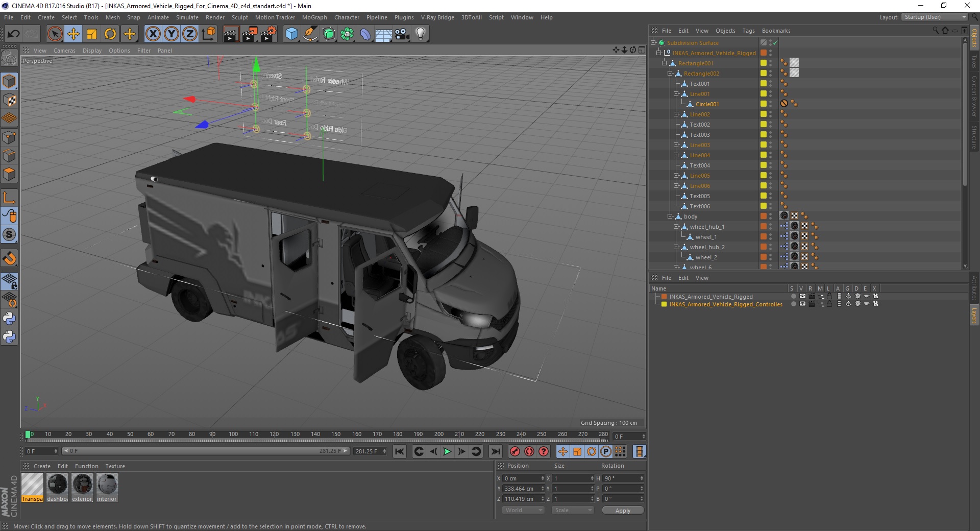980x531 pixels.
Task: Collapse the Rectangle002 hierarchy
Action: point(670,74)
